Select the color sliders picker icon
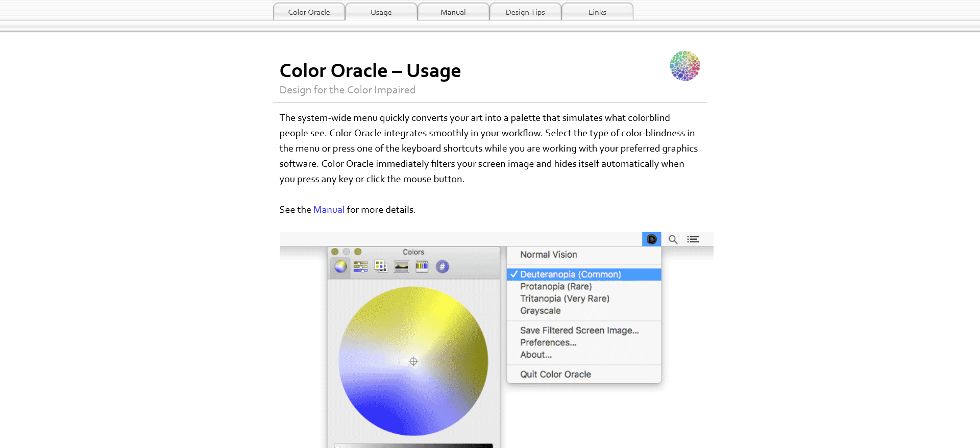980x448 pixels. pyautogui.click(x=361, y=266)
